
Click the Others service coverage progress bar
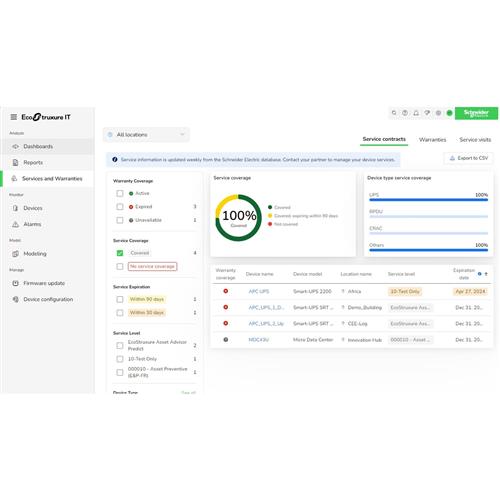[429, 250]
